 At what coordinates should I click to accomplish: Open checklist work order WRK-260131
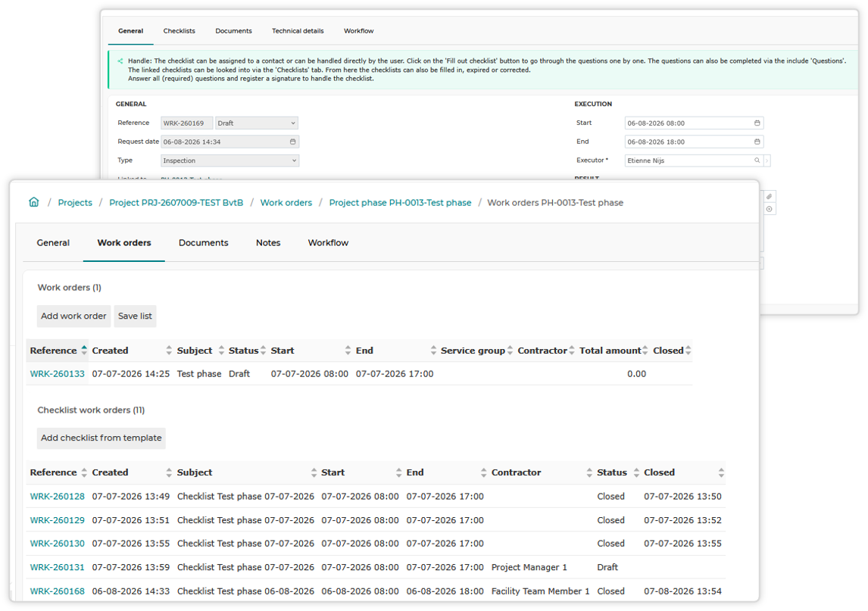(x=57, y=567)
